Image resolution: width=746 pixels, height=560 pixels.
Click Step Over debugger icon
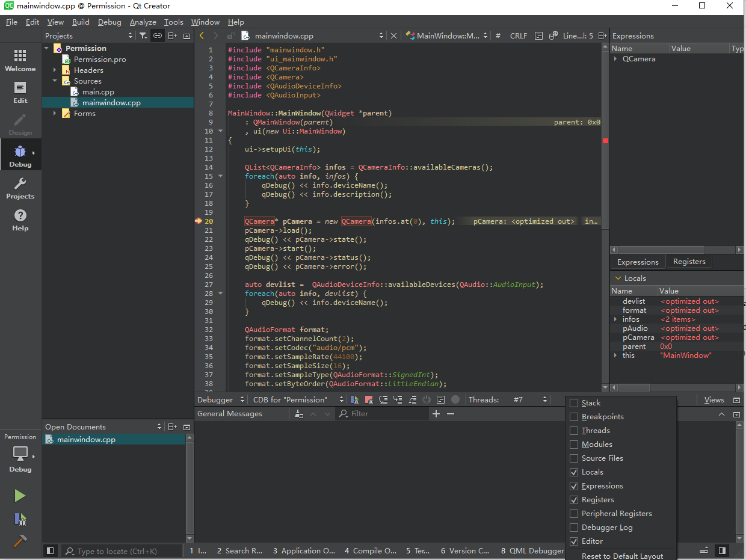[x=383, y=399]
